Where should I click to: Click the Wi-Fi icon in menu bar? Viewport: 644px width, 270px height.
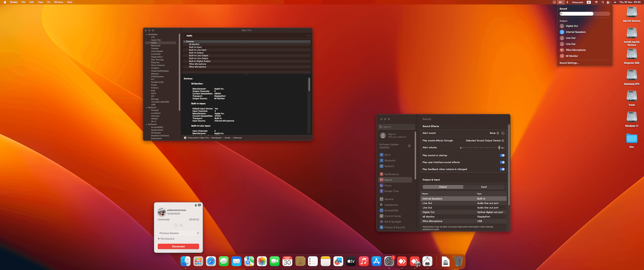[596, 2]
